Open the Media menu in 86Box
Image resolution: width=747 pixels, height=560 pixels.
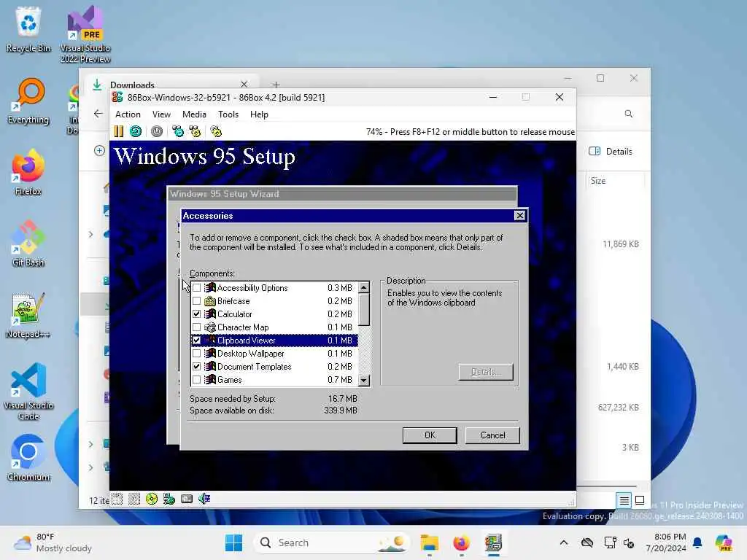[x=194, y=114]
